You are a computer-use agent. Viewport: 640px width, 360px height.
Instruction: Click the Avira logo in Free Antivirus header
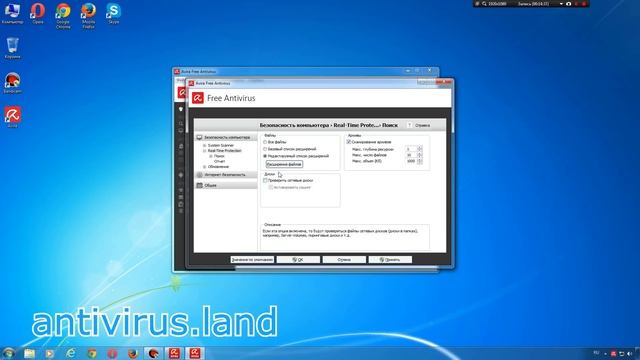[198, 98]
